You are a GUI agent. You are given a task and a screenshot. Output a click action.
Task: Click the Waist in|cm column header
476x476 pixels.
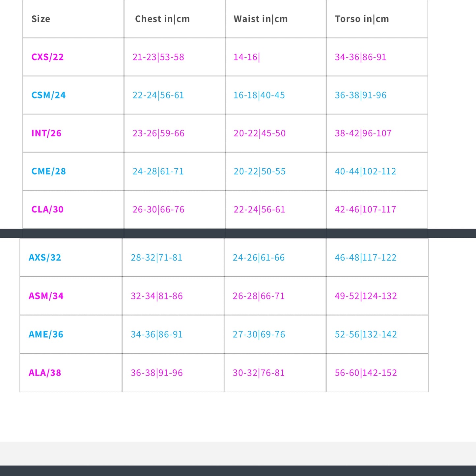tap(261, 19)
